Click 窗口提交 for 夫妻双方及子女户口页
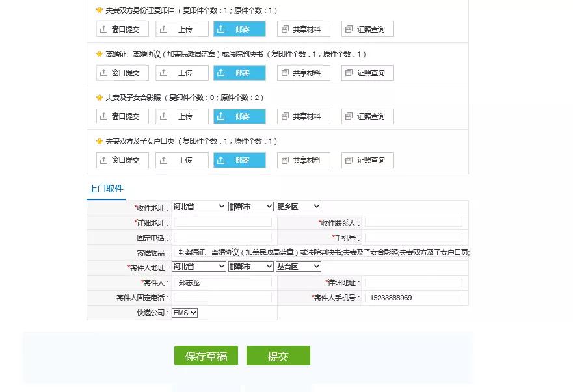This screenshot has height=392, width=573. 122,160
